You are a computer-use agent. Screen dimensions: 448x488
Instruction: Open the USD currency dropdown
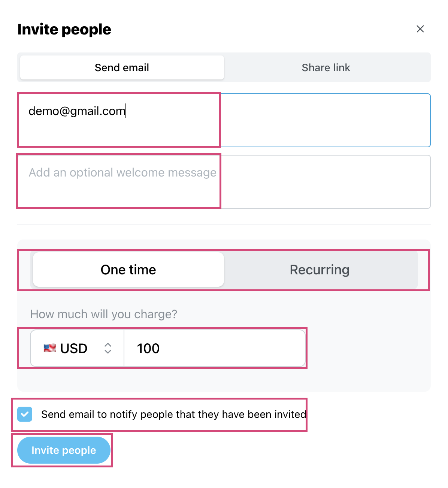77,348
